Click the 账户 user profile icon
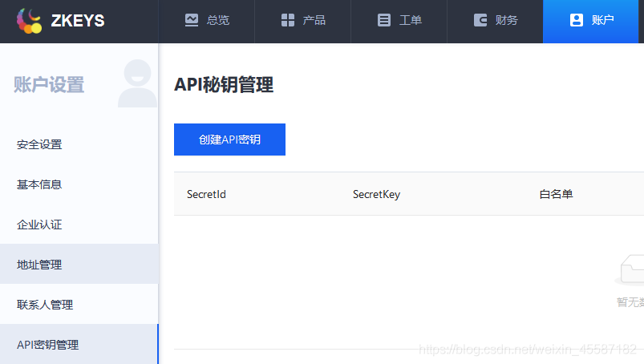644x364 pixels. coord(577,20)
